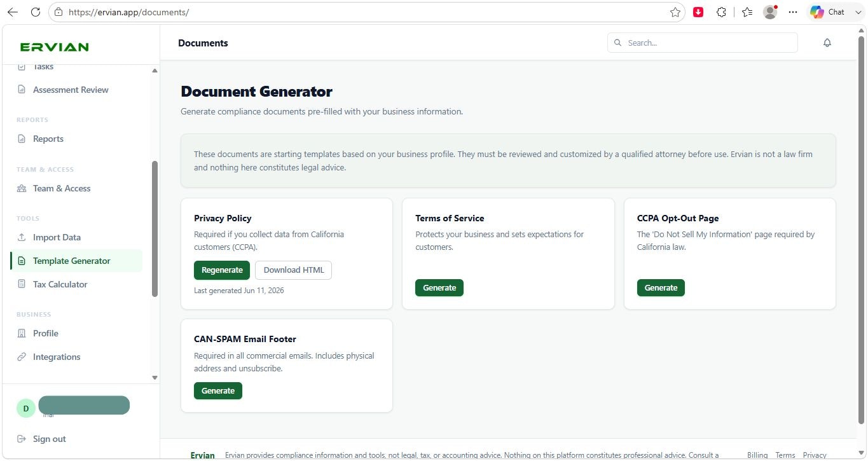868x461 pixels.
Task: Focus the Search input field
Action: (703, 43)
